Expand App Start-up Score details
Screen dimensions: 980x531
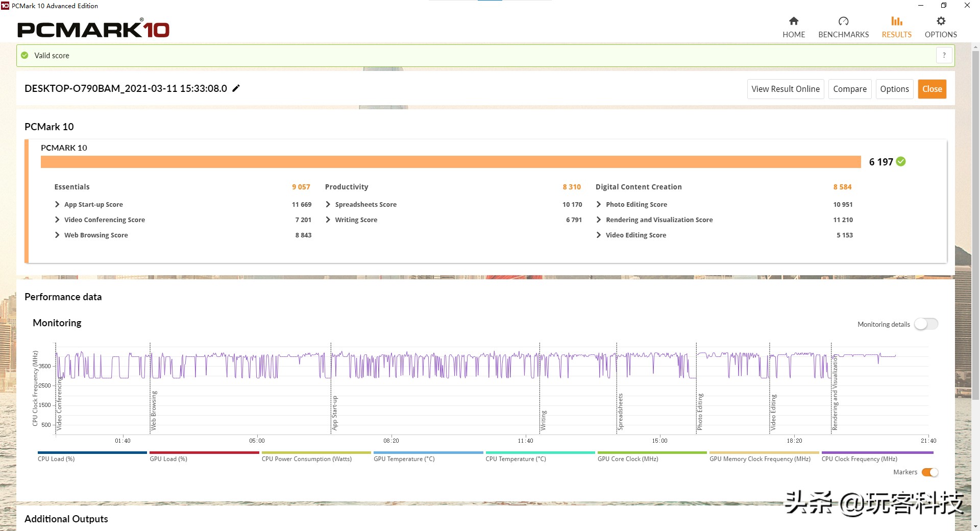[57, 204]
